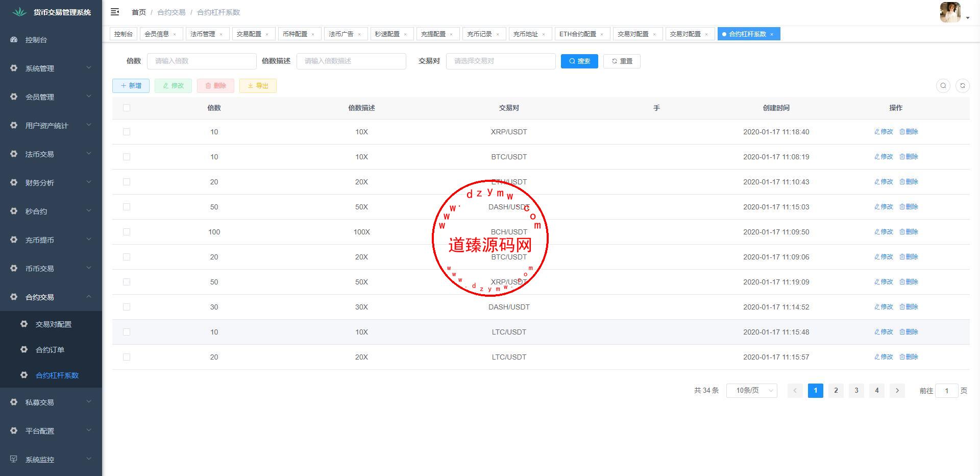Open the 10条/页 page size dropdown
The height and width of the screenshot is (476, 980).
tap(751, 391)
